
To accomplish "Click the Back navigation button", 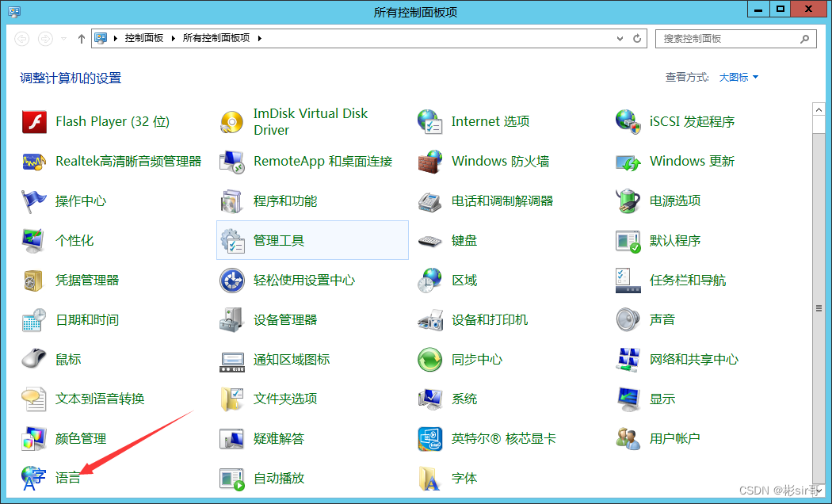I will [21, 38].
